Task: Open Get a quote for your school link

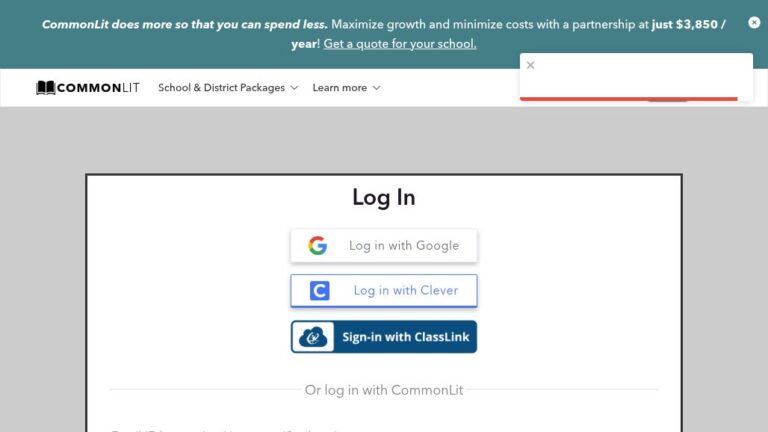Action: (x=400, y=44)
